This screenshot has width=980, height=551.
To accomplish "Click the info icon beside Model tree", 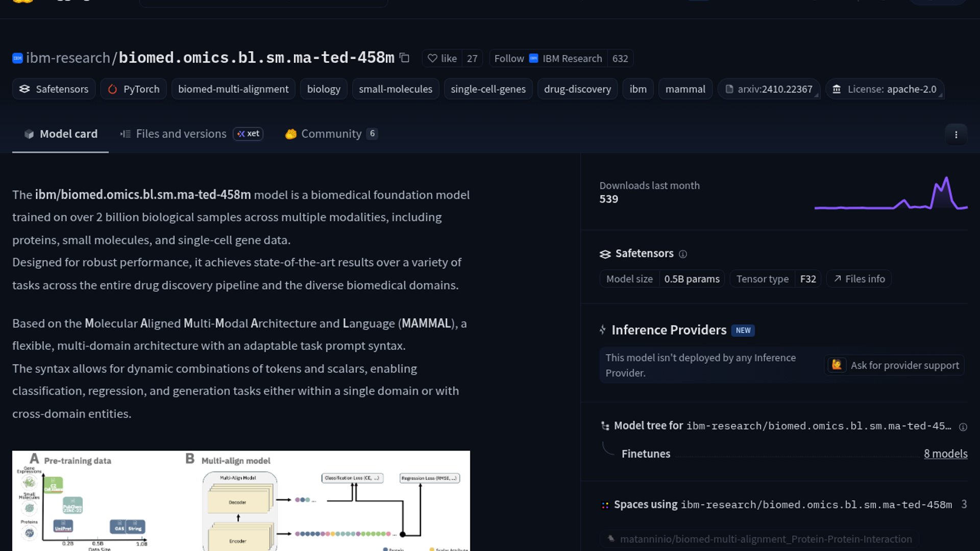I will tap(963, 427).
